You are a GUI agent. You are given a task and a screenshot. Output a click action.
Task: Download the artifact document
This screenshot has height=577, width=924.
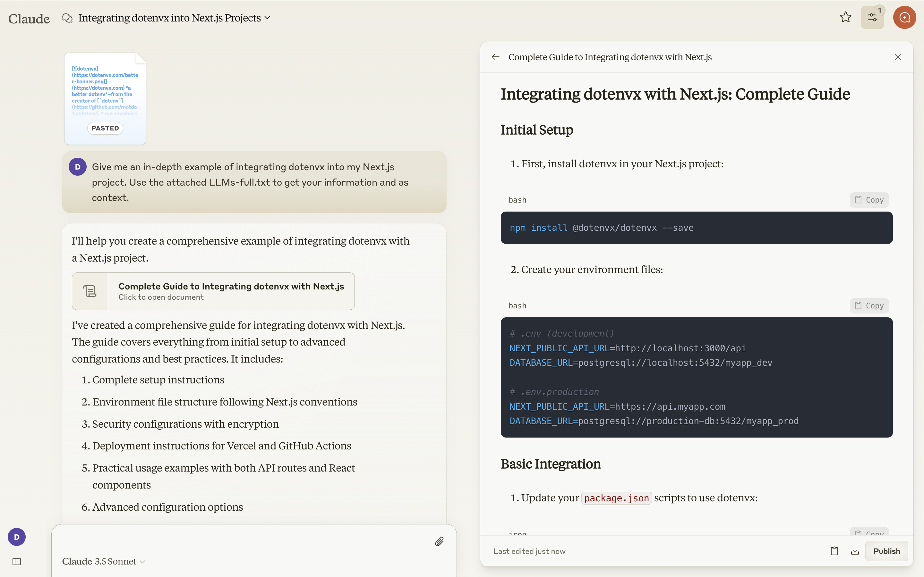coord(855,551)
